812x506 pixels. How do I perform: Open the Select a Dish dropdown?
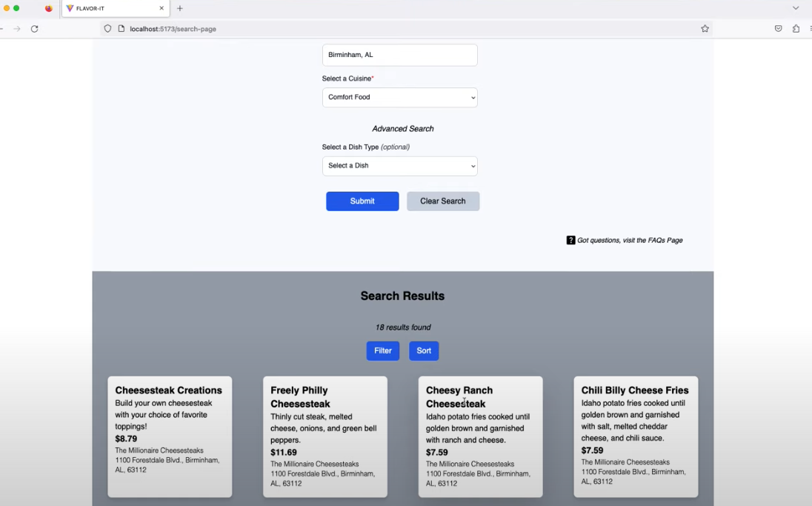[x=400, y=166]
